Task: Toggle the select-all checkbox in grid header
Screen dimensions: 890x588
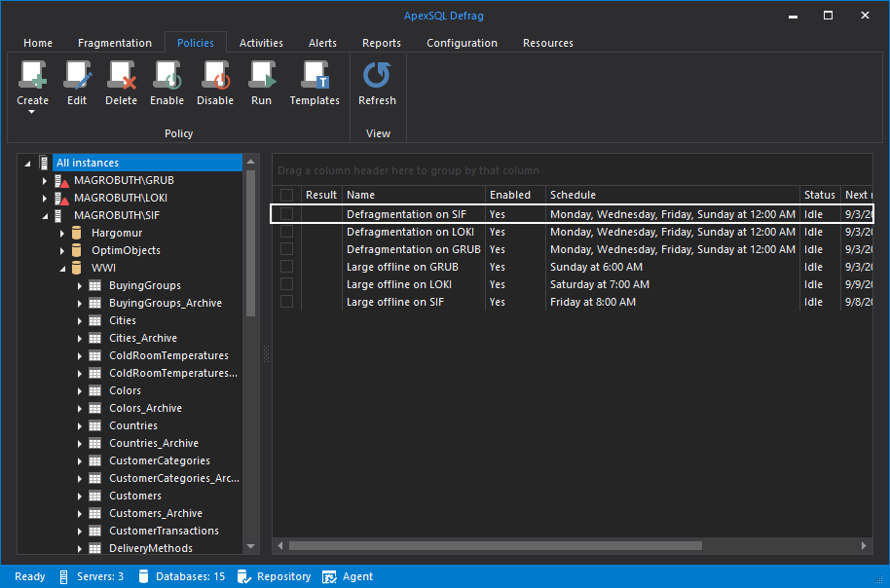Action: point(286,196)
